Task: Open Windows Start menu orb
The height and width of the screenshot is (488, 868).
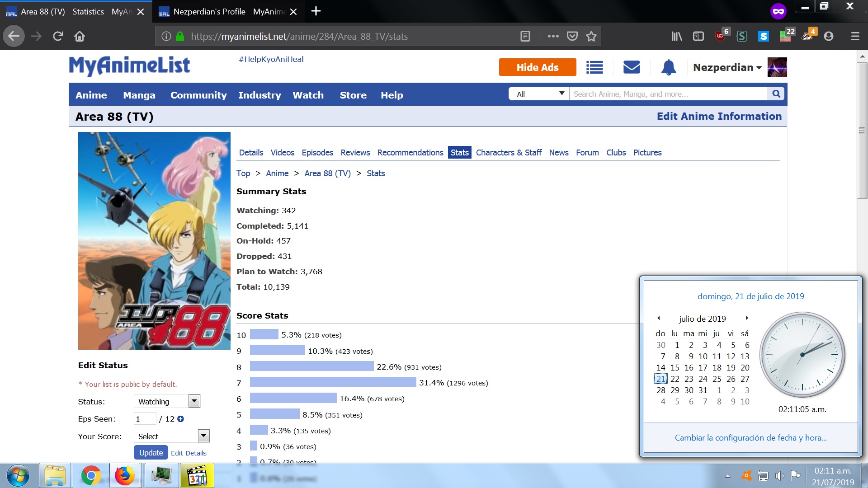Action: [x=18, y=476]
